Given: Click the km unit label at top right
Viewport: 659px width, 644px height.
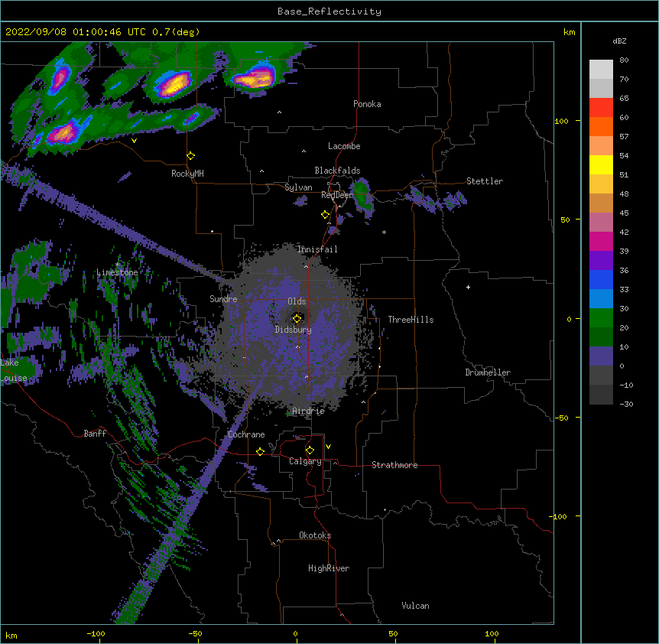Looking at the screenshot, I should [570, 32].
